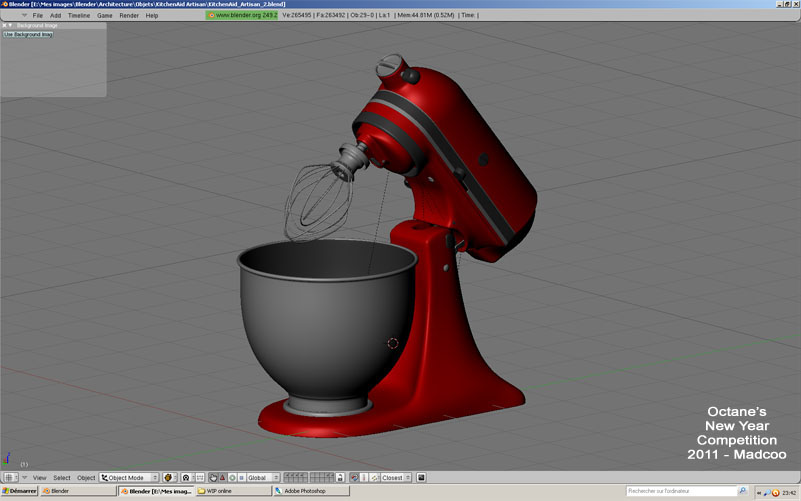
Task: Toggle the 3D transform manipulator hand icon
Action: coord(213,478)
